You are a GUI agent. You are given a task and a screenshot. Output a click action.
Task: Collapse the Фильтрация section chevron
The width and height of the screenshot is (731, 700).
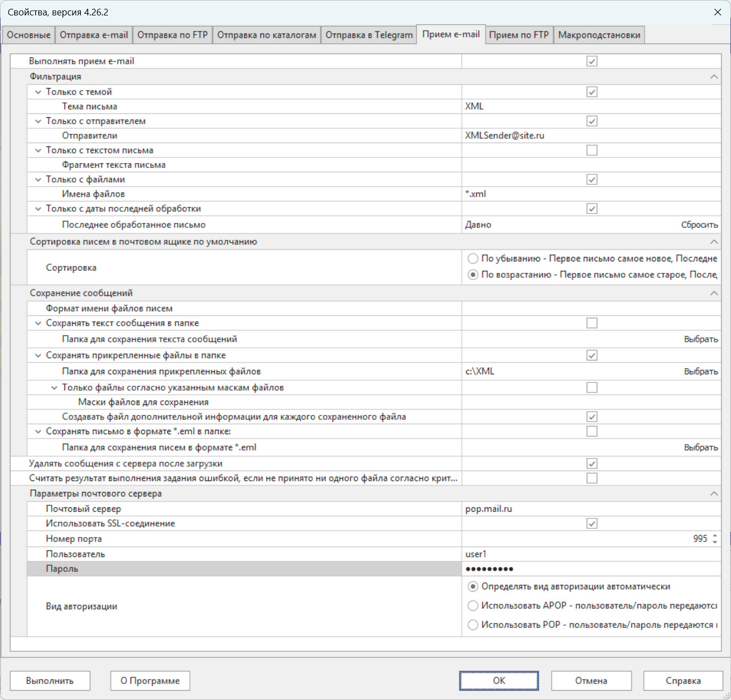714,76
